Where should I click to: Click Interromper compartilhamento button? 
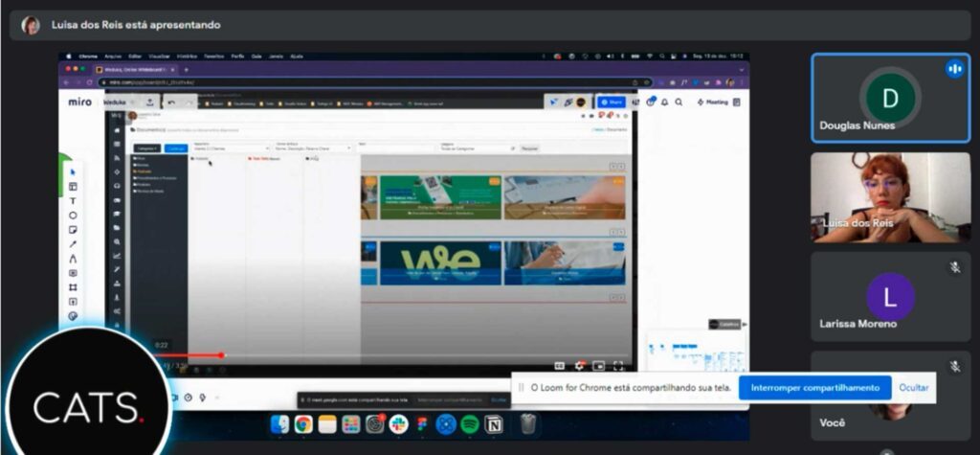pyautogui.click(x=814, y=387)
